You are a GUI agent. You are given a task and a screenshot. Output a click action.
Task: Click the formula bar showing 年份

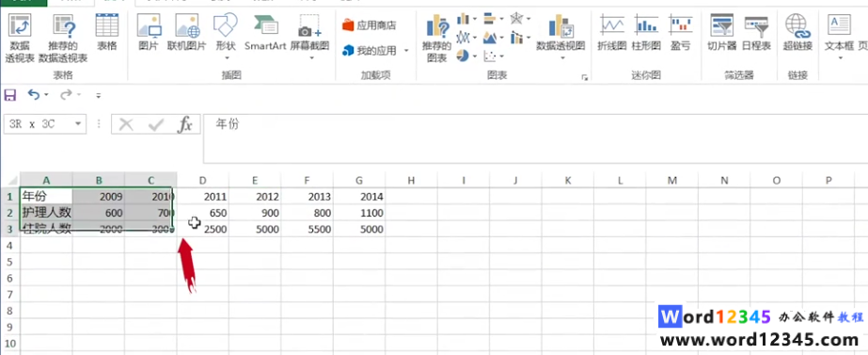coord(535,138)
